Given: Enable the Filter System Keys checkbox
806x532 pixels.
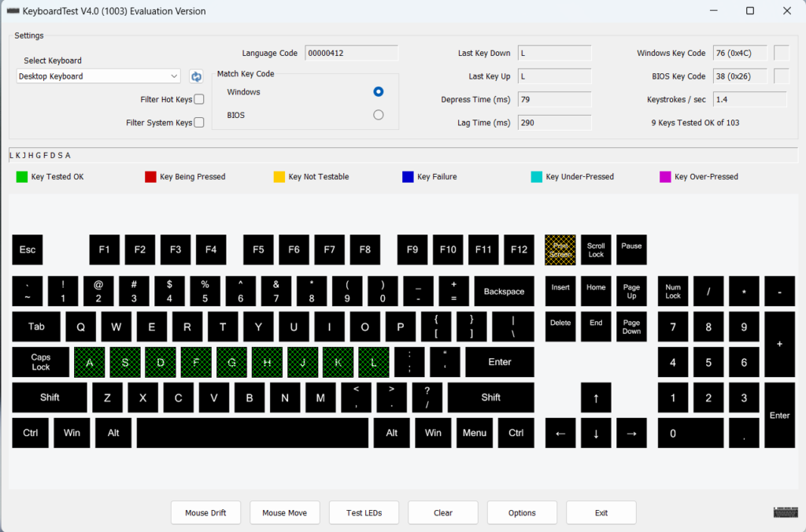Looking at the screenshot, I should pos(199,122).
